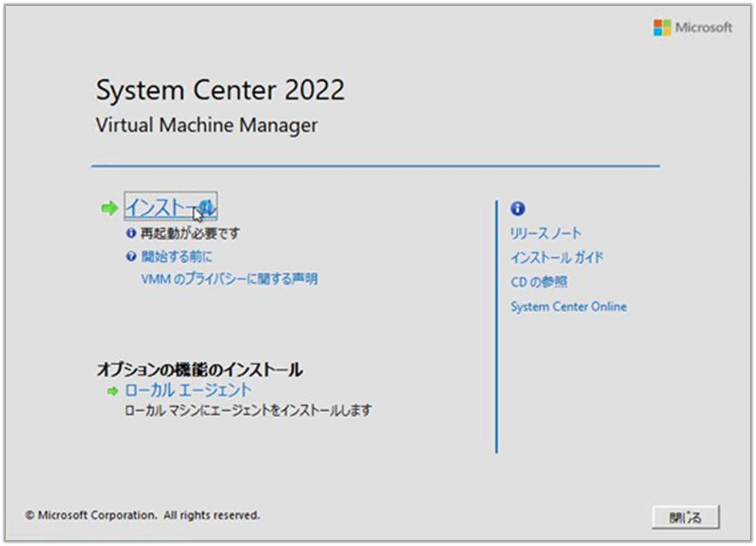This screenshot has width=756, height=546.
Task: Click the question mark icon beside 開始する前に
Action: pyautogui.click(x=130, y=256)
